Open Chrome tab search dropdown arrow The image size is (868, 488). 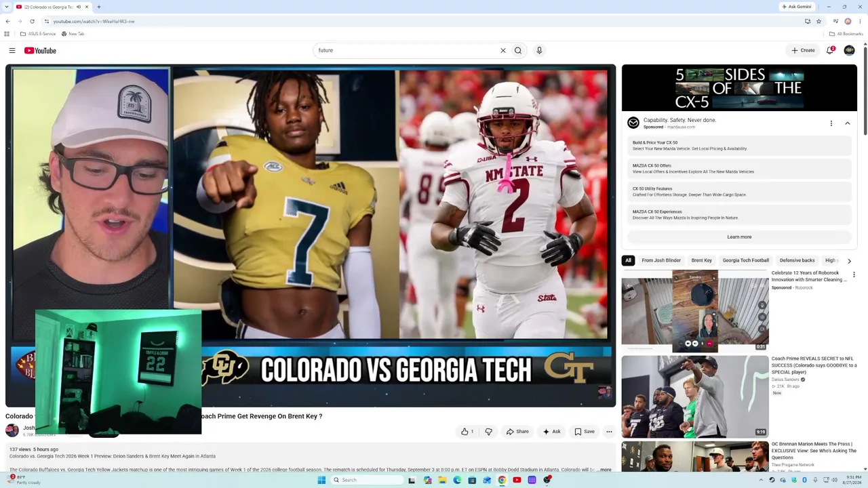(x=7, y=7)
